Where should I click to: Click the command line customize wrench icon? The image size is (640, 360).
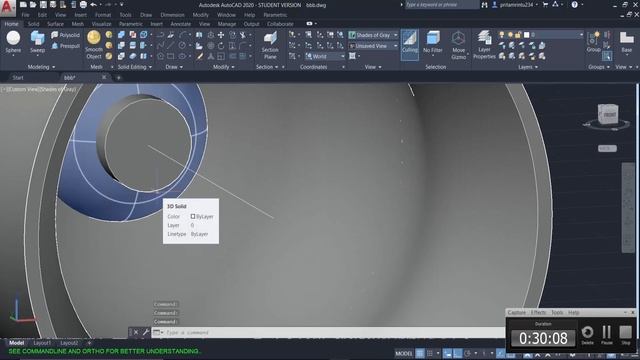[x=145, y=332]
